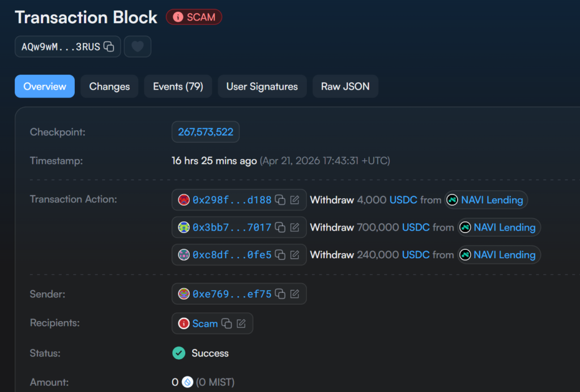Open the edit pencil beside the sender address
The image size is (580, 392).
tap(295, 293)
